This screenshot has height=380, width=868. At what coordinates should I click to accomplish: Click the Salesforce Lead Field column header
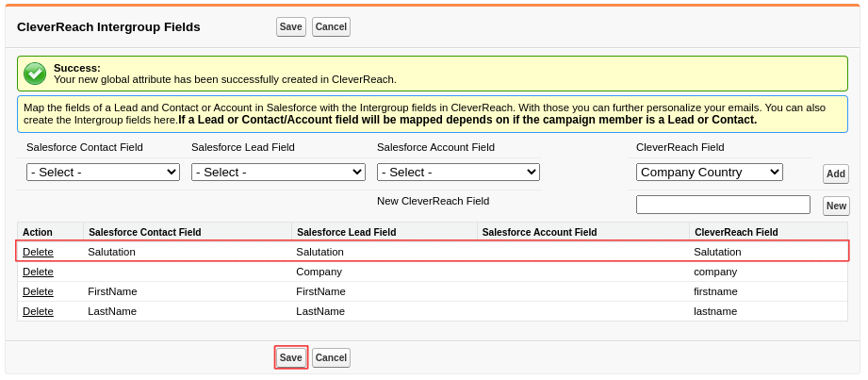[347, 232]
